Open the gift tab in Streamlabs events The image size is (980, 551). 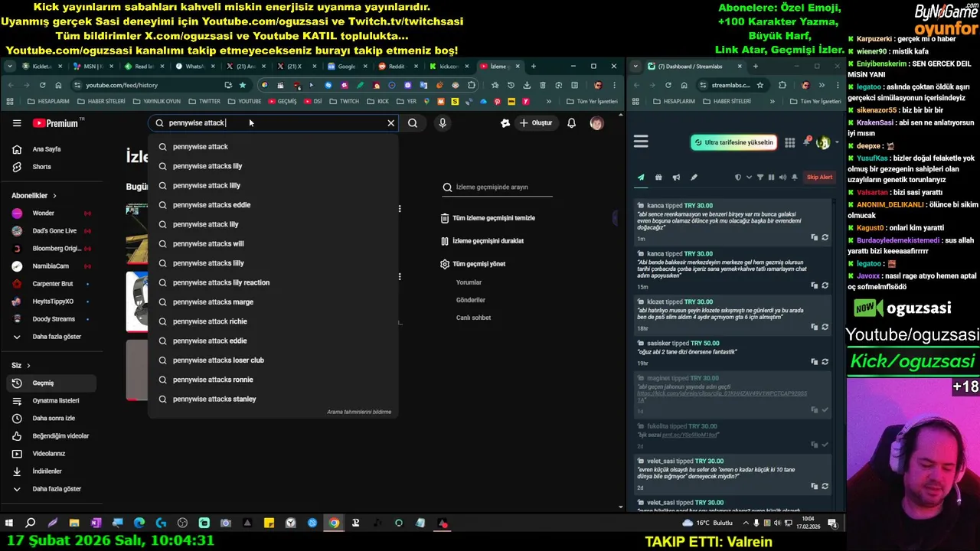[658, 178]
